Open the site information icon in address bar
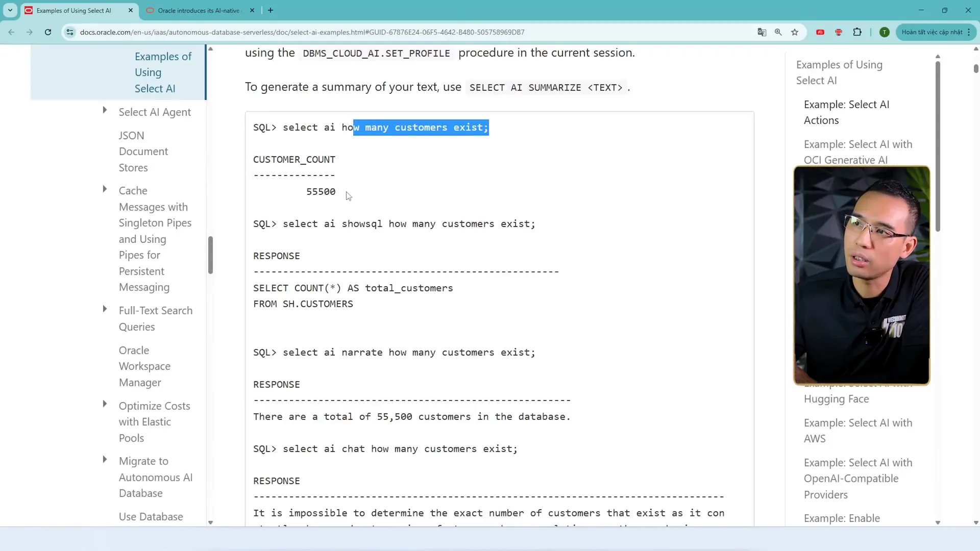Image resolution: width=980 pixels, height=551 pixels. (70, 32)
